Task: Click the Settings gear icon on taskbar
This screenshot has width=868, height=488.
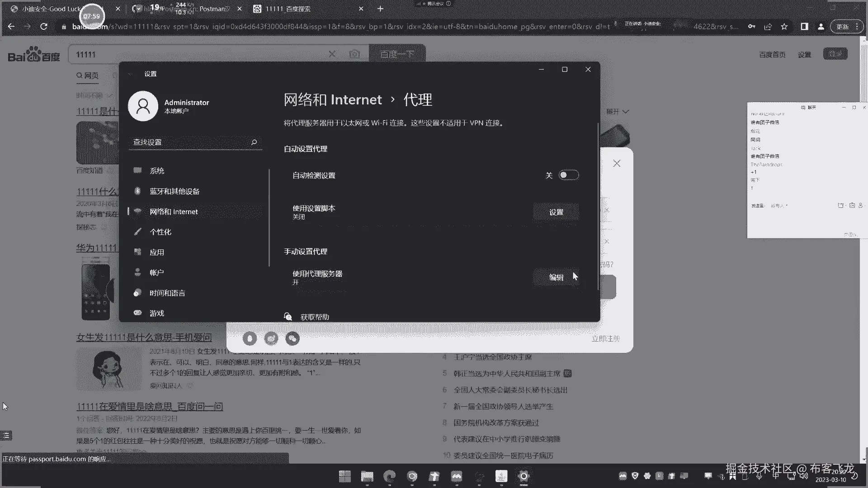Action: click(524, 476)
